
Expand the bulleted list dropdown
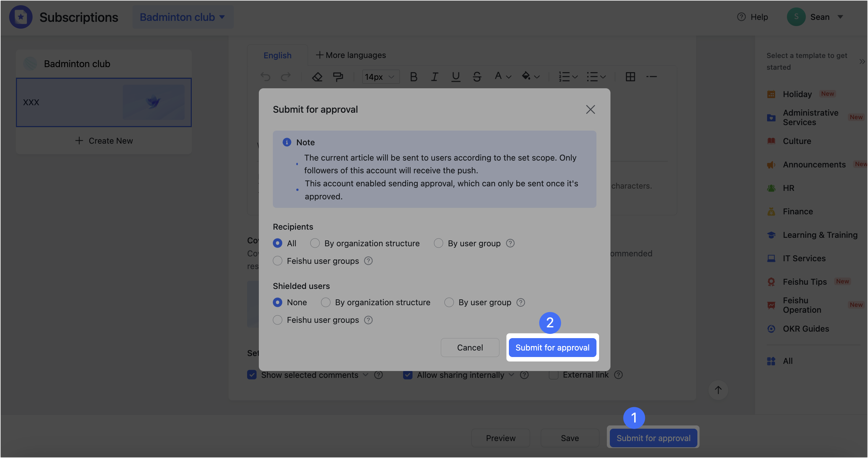pos(603,77)
